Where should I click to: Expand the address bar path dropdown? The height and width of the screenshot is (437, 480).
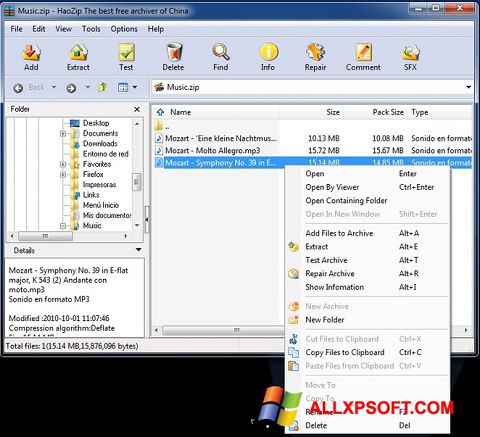(x=468, y=87)
